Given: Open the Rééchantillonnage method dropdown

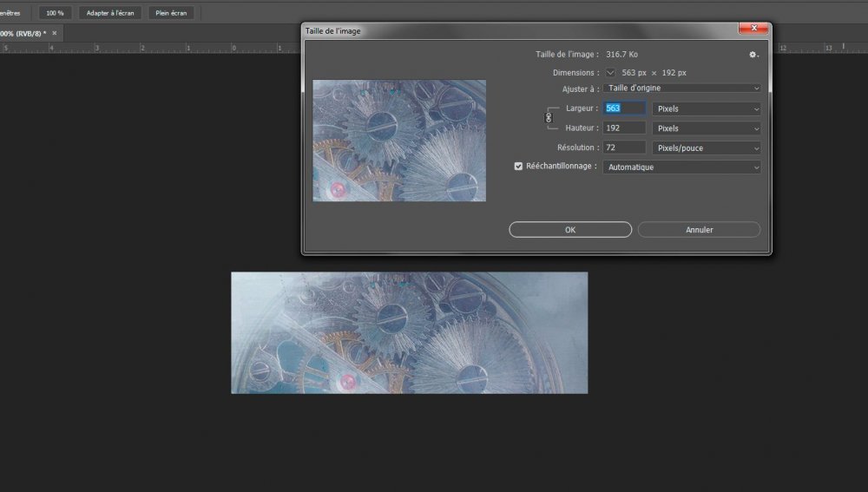Looking at the screenshot, I should [x=681, y=167].
